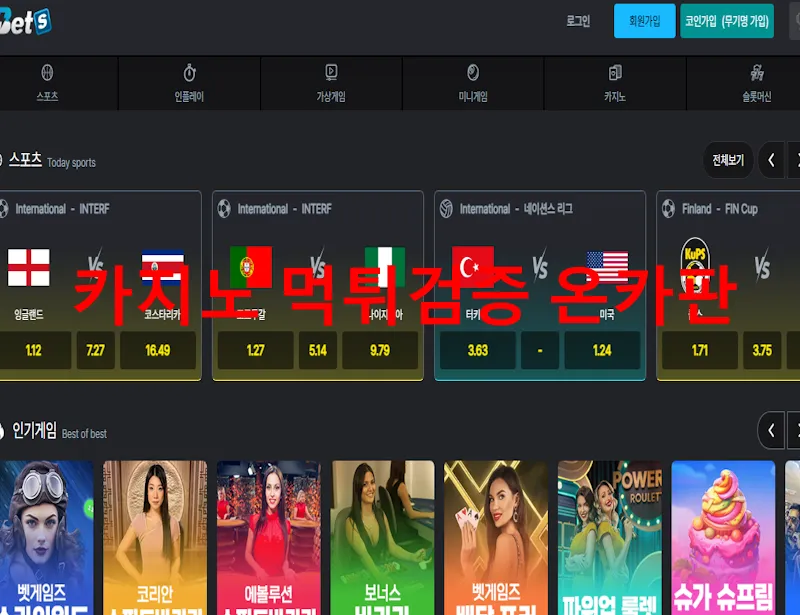Open the 로그인 login link
This screenshot has height=615, width=800.
coord(578,21)
